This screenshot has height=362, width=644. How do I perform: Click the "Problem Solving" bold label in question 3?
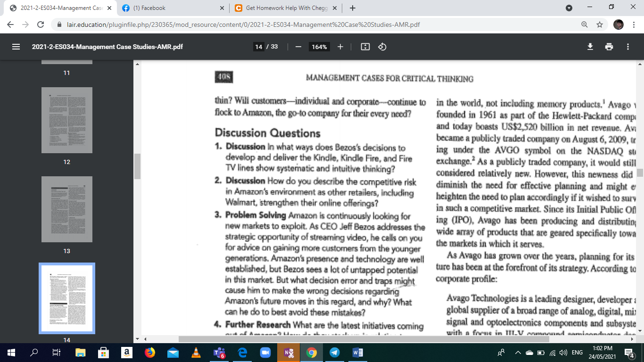click(256, 215)
